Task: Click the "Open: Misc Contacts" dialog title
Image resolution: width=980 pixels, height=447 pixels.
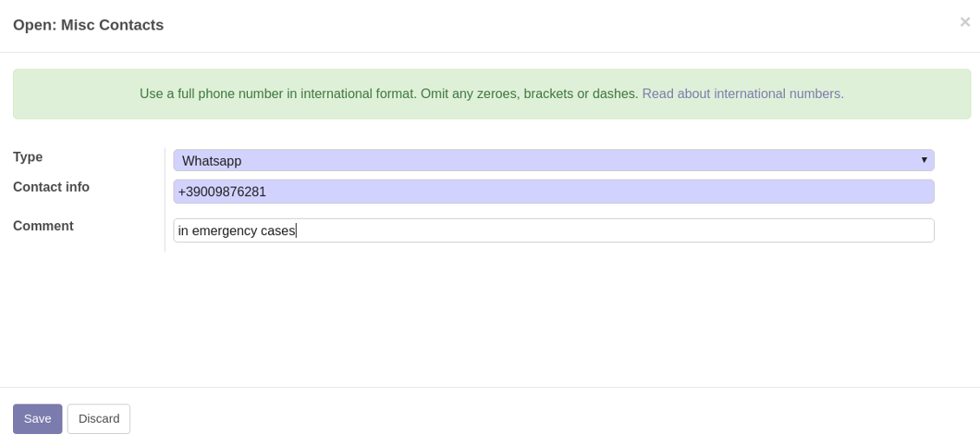Action: 88,25
